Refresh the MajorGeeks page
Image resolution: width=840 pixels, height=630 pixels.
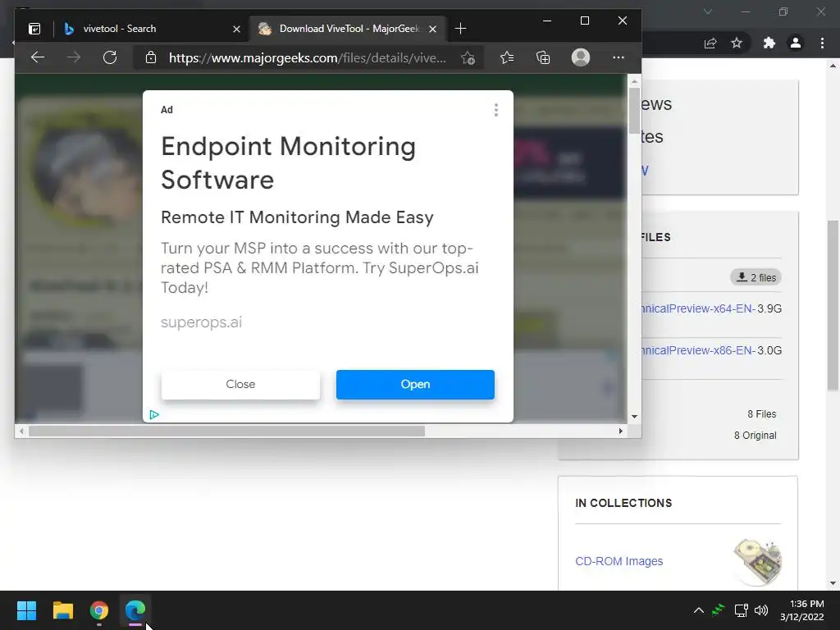(110, 57)
